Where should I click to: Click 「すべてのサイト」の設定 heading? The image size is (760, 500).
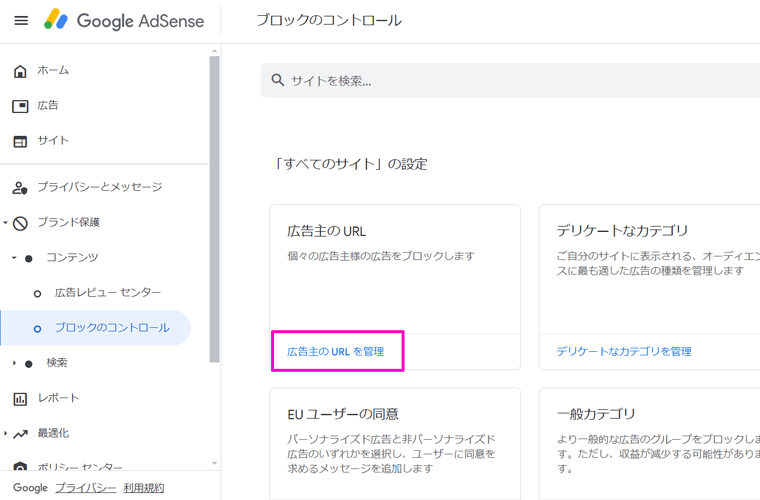point(350,164)
